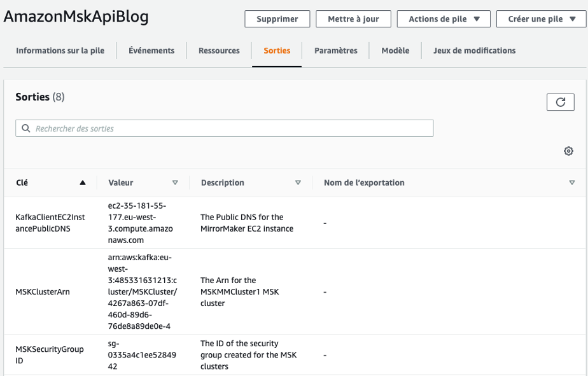This screenshot has height=376, width=588.
Task: Click the Clé column header
Action: click(x=22, y=183)
